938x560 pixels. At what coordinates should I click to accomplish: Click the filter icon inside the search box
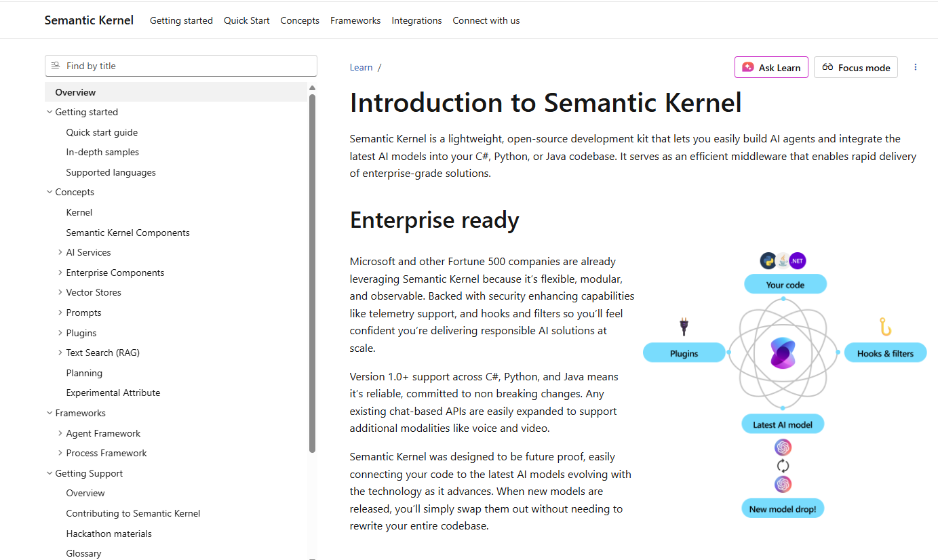click(x=54, y=66)
